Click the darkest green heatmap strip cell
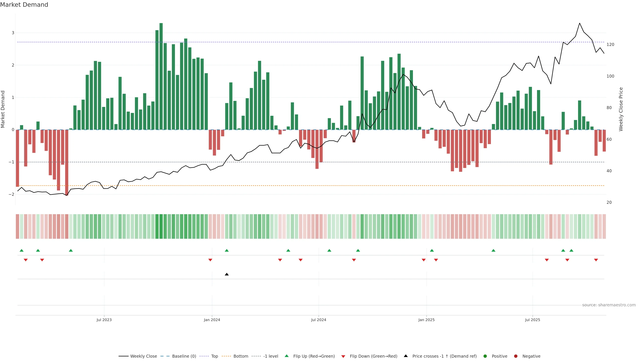644x362 pixels. pos(161,226)
